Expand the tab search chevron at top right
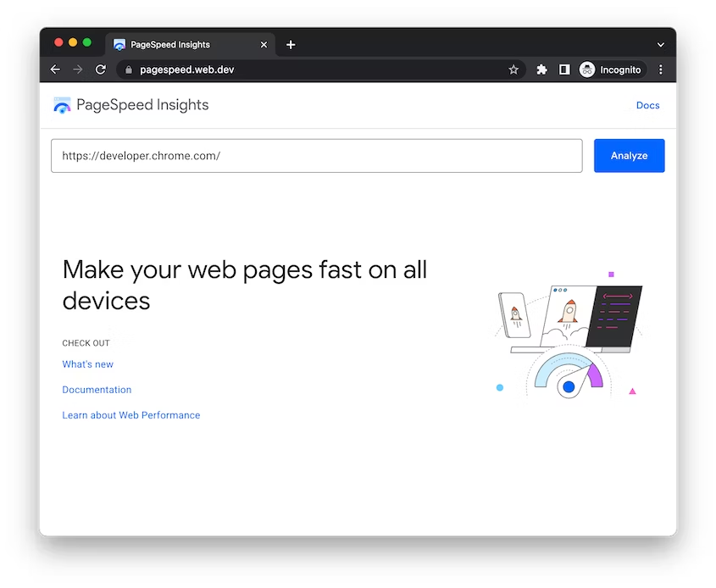Image resolution: width=716 pixels, height=588 pixels. pos(660,44)
